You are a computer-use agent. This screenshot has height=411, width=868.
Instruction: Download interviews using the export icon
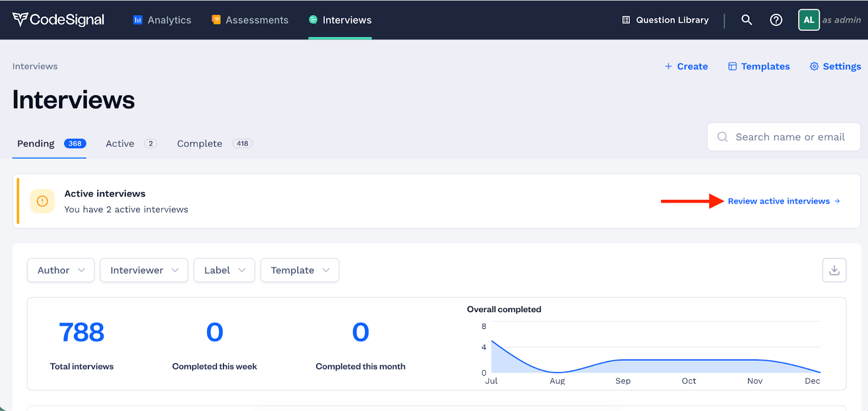point(834,270)
